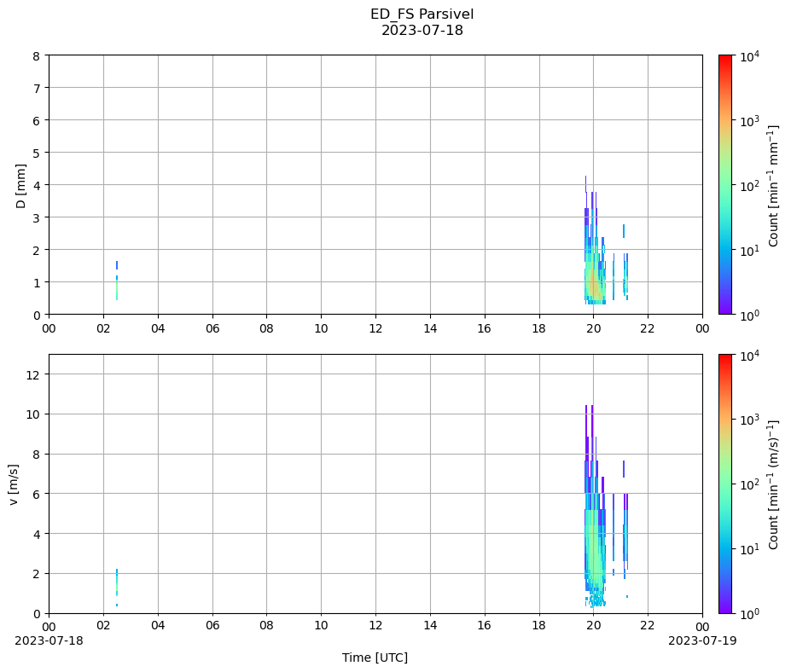Click the 10⁴ tick on the v plot colorbar
791x672 pixels.
coord(749,355)
